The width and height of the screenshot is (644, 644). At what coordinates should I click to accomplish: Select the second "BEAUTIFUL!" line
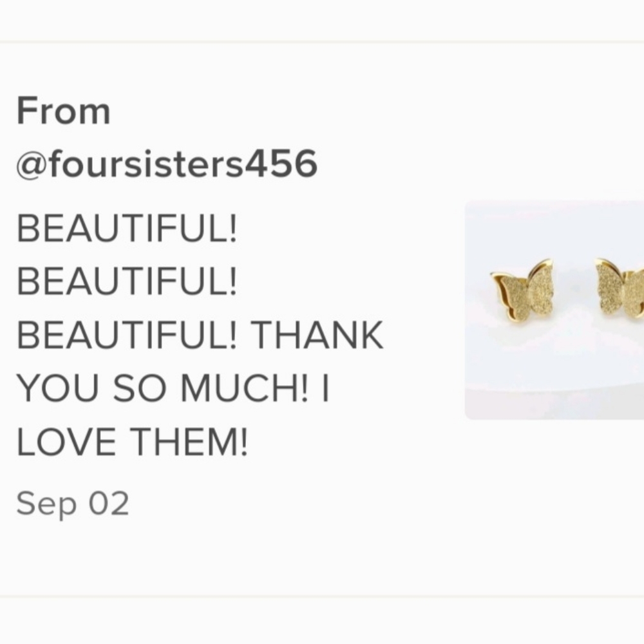point(127,281)
